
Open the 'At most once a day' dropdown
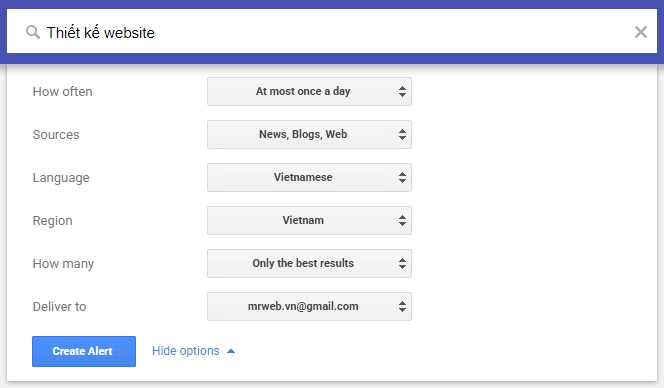tap(309, 91)
